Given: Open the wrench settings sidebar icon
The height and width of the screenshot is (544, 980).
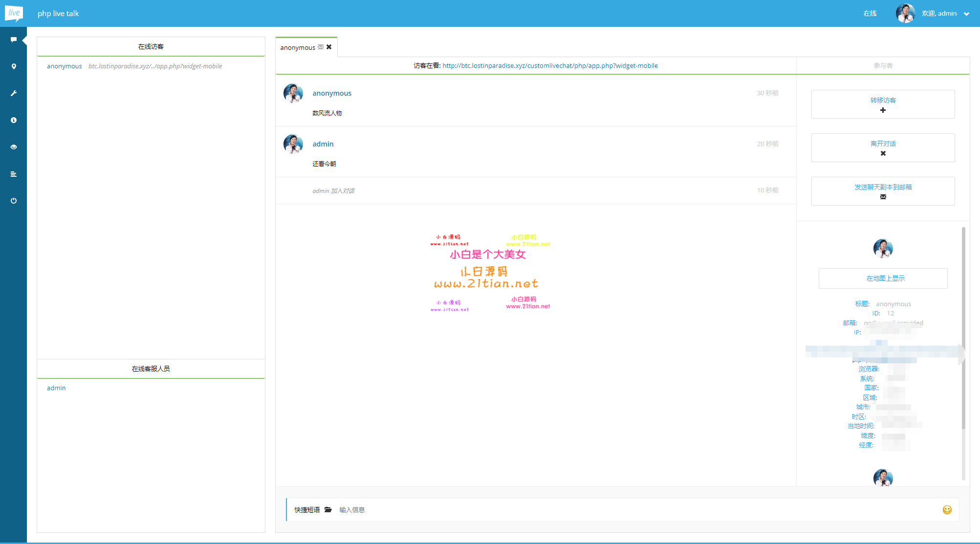Looking at the screenshot, I should tap(14, 93).
